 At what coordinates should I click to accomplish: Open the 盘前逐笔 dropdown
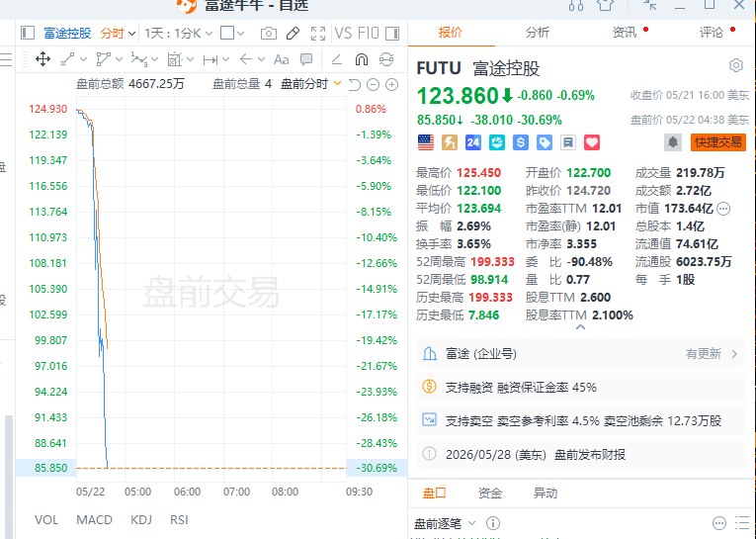tap(445, 523)
